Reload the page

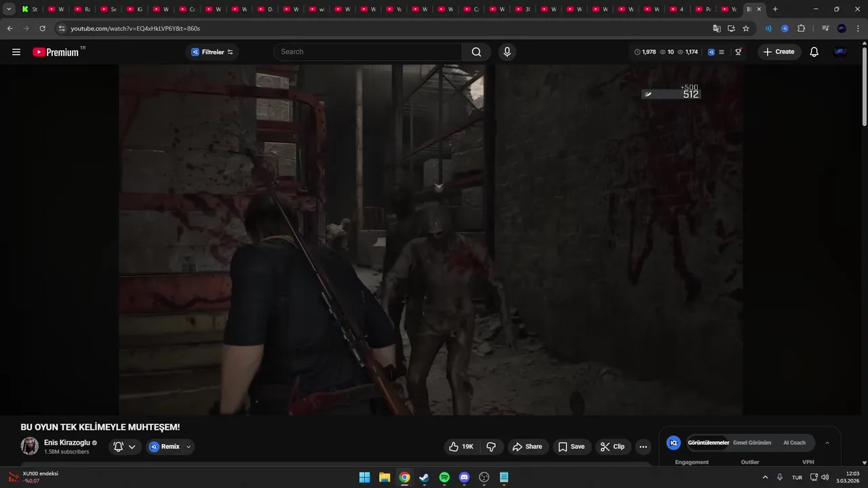click(42, 28)
